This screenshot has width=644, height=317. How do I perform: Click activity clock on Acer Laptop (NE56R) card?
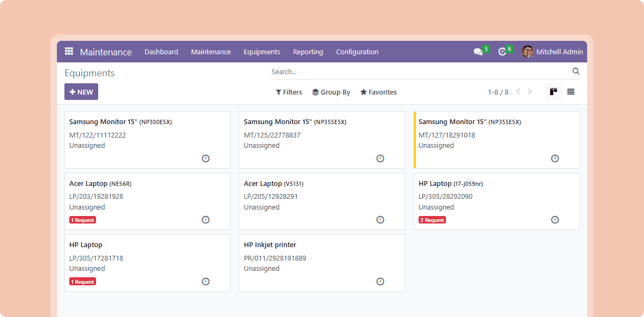206,220
